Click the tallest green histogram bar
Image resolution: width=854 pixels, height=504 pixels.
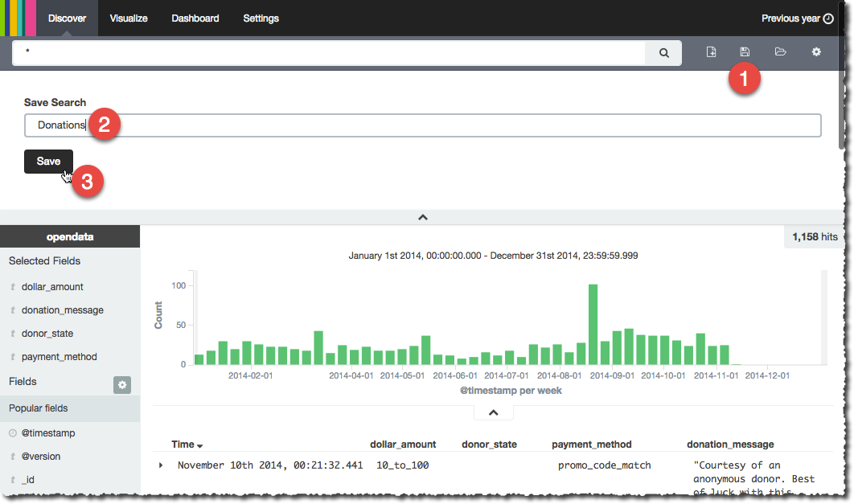593,325
